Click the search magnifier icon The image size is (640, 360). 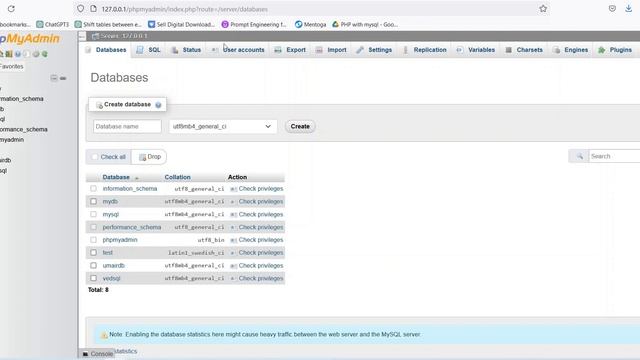pos(579,156)
